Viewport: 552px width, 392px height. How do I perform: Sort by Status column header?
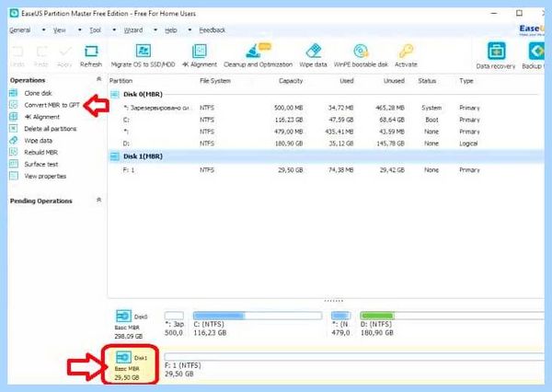click(x=427, y=81)
